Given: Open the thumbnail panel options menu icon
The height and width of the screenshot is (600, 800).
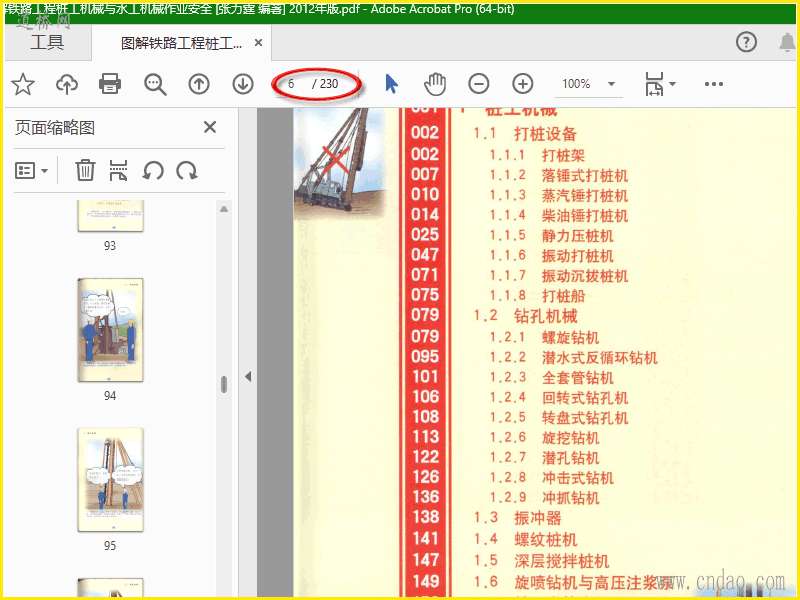Looking at the screenshot, I should point(31,170).
